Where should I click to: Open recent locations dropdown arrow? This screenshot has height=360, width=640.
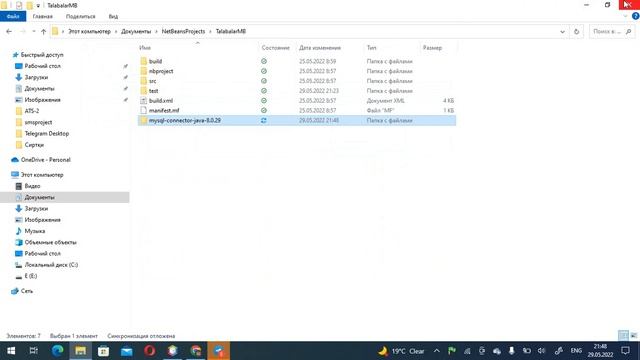[34, 31]
